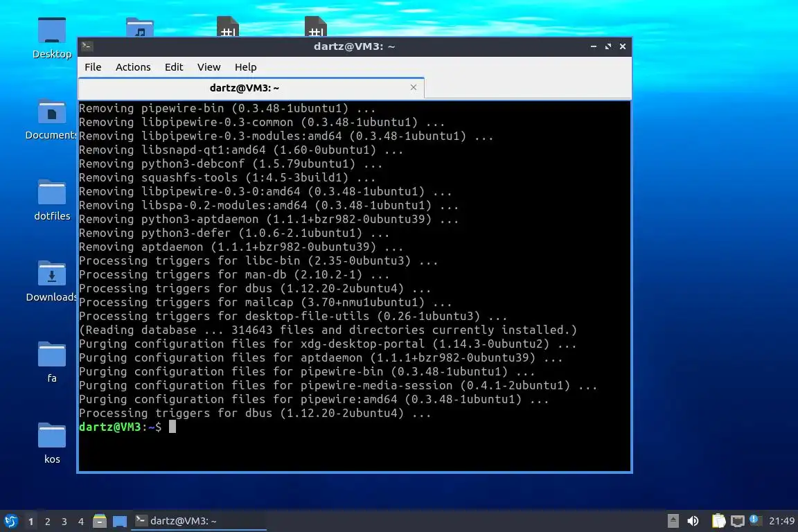Switch to workspace 2
The height and width of the screenshot is (532, 798).
[48, 522]
